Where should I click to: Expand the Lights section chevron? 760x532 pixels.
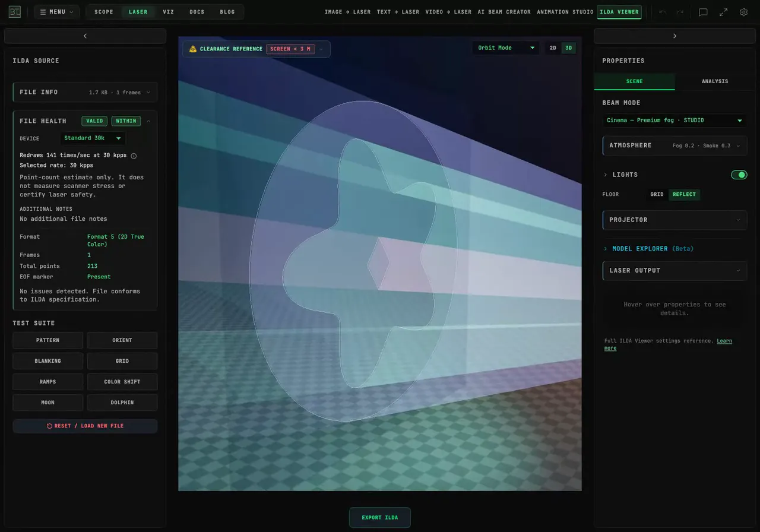(606, 175)
